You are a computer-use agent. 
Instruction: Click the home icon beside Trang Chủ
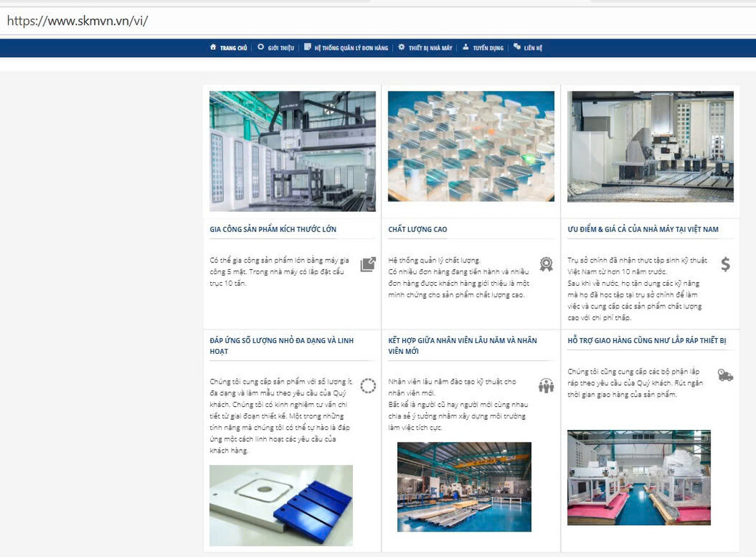pos(213,47)
